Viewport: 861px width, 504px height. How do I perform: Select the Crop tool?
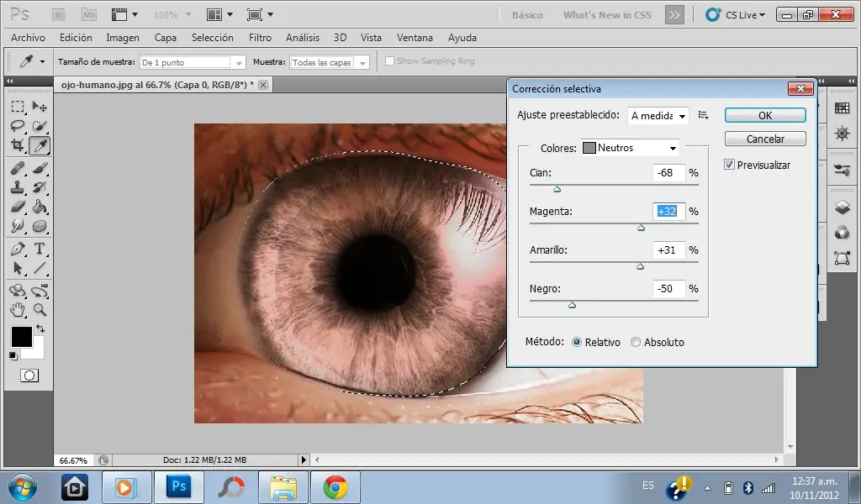point(15,145)
